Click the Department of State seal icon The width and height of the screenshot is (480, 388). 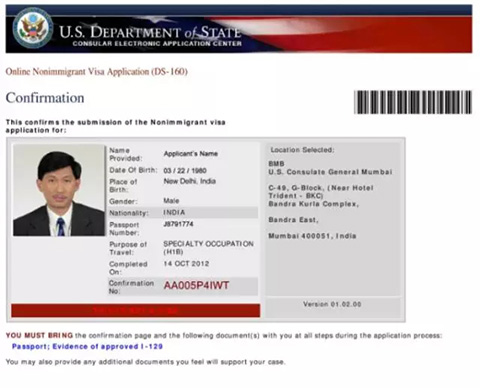click(33, 28)
